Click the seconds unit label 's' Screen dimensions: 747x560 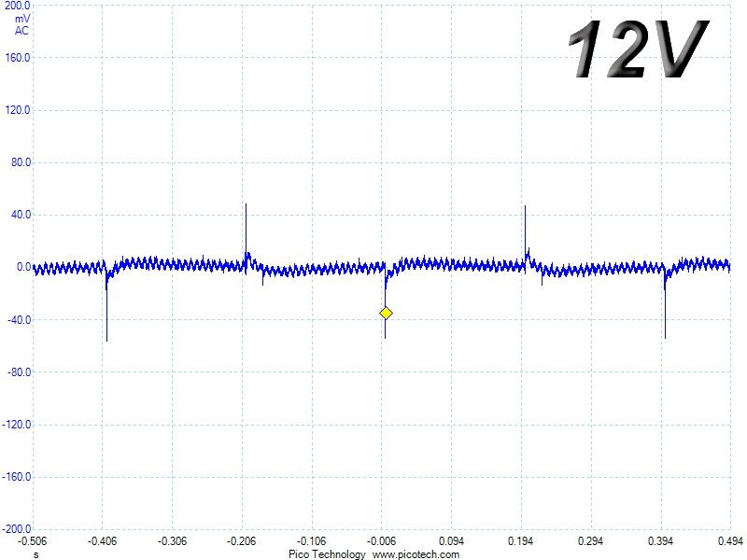coord(36,554)
